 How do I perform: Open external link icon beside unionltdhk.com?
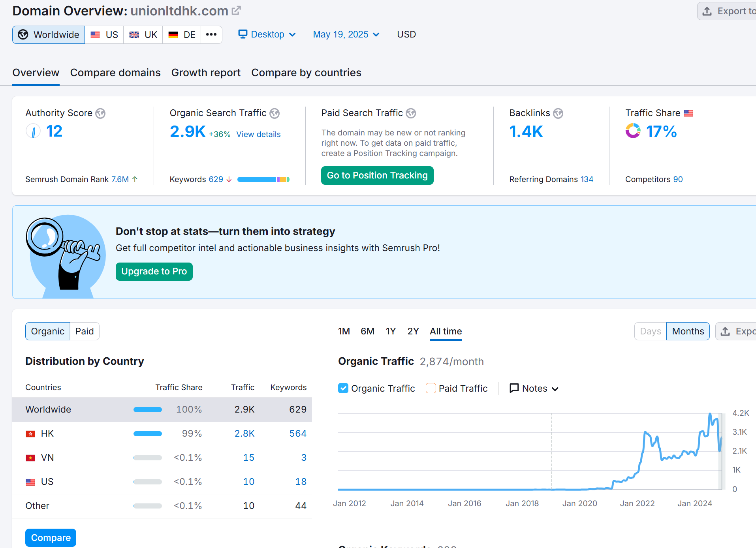click(x=236, y=11)
